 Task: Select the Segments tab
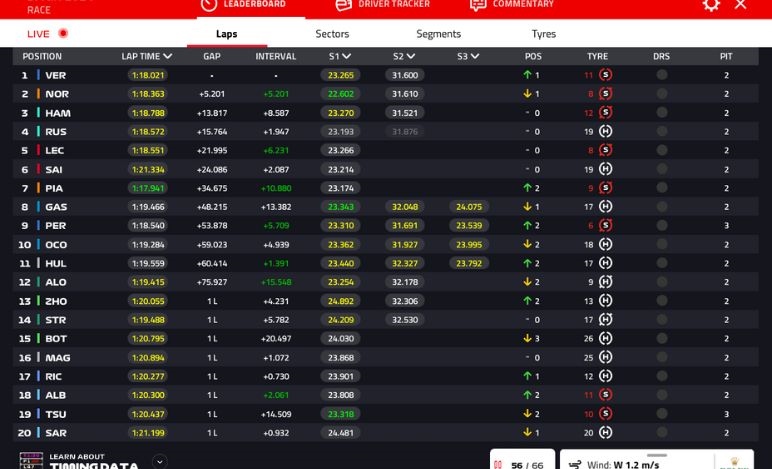[438, 34]
